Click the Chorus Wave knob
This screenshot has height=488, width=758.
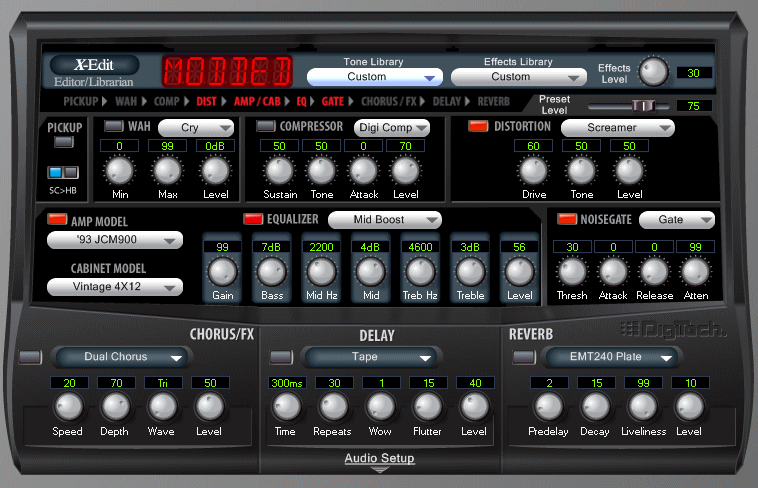pyautogui.click(x=162, y=407)
